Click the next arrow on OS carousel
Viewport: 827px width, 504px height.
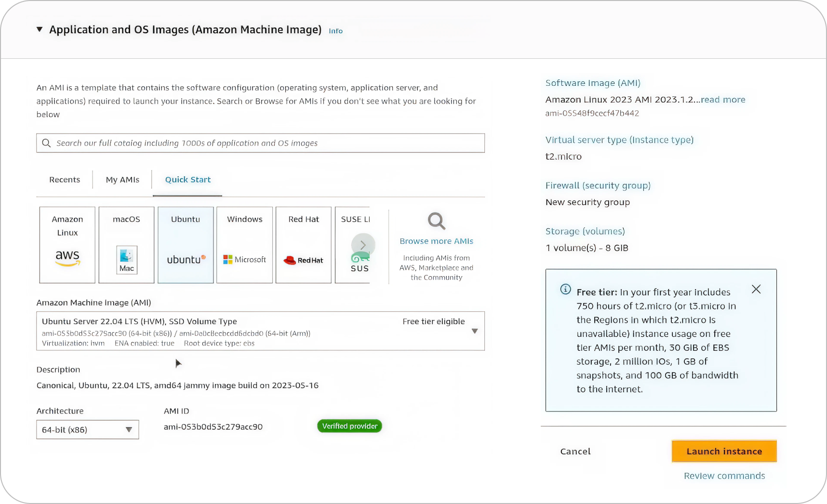point(363,245)
